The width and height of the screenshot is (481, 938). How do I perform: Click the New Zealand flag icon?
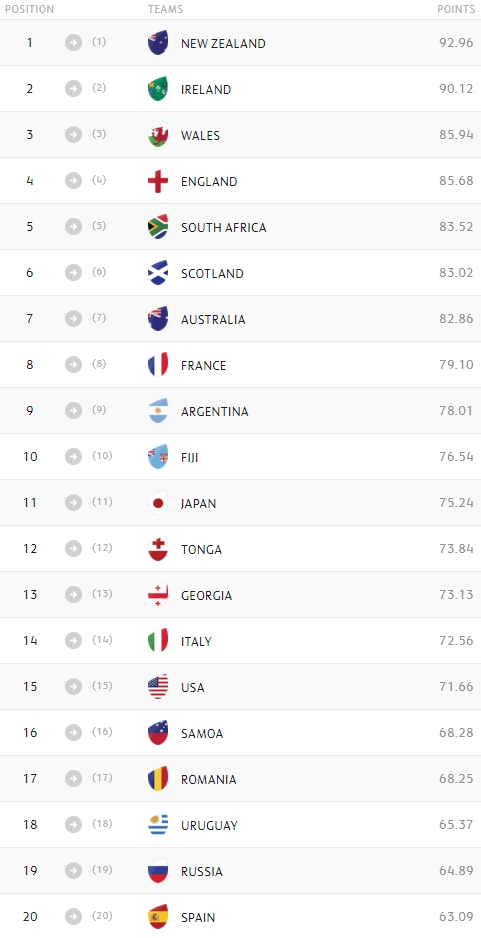pos(158,43)
